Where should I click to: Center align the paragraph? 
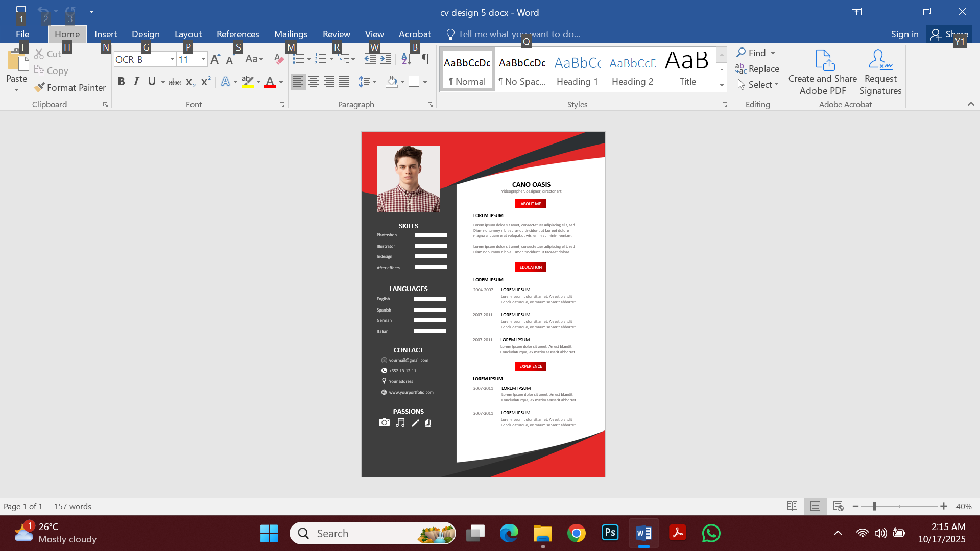coord(313,81)
